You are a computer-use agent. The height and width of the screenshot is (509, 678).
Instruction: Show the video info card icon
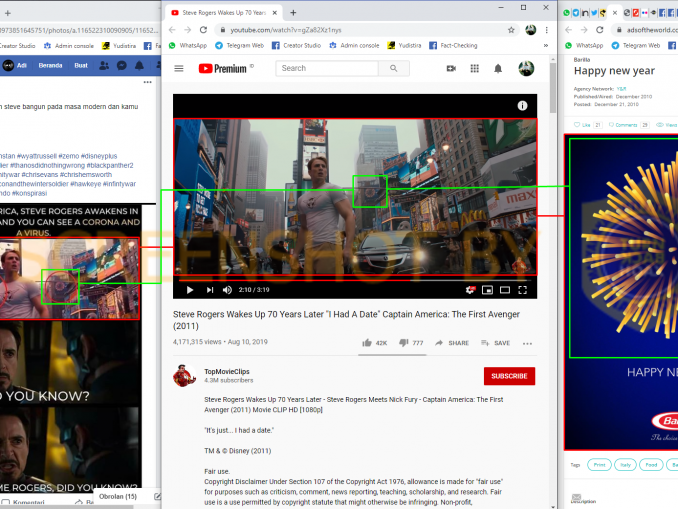pyautogui.click(x=522, y=106)
